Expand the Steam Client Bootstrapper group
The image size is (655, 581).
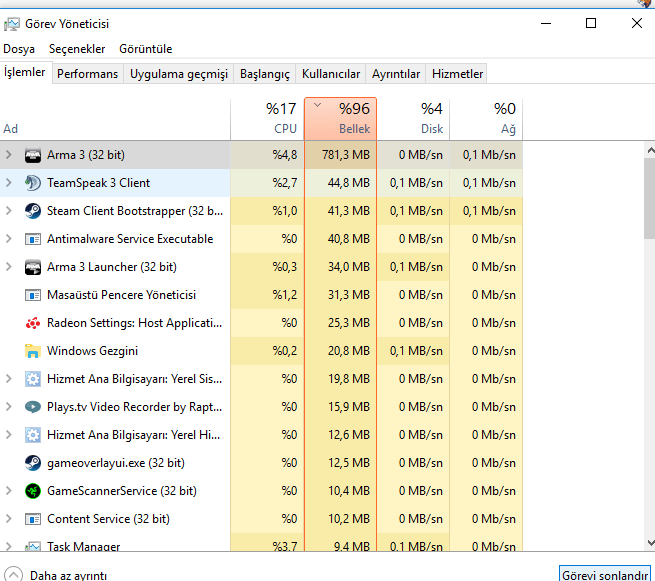coord(8,211)
